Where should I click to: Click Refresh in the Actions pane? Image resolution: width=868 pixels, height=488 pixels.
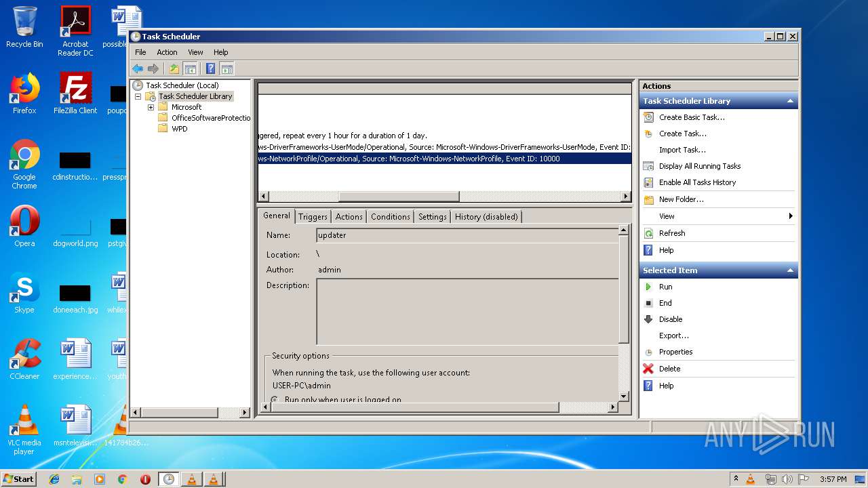coord(672,233)
